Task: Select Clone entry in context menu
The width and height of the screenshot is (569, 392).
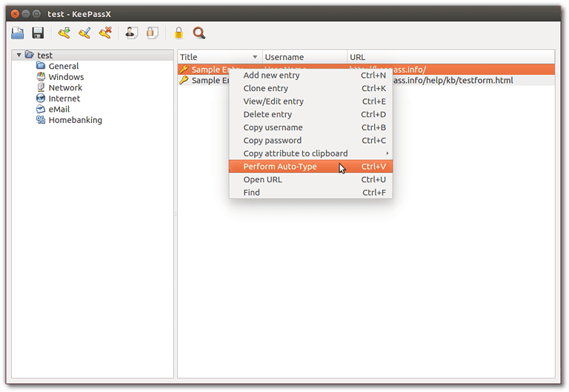Action: (x=265, y=88)
